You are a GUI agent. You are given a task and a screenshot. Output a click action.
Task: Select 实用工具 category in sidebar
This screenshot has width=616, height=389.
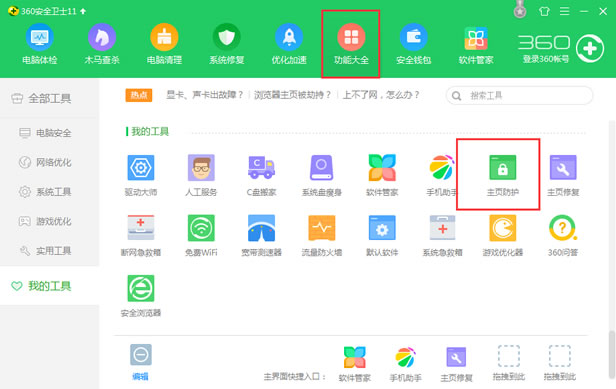point(50,251)
